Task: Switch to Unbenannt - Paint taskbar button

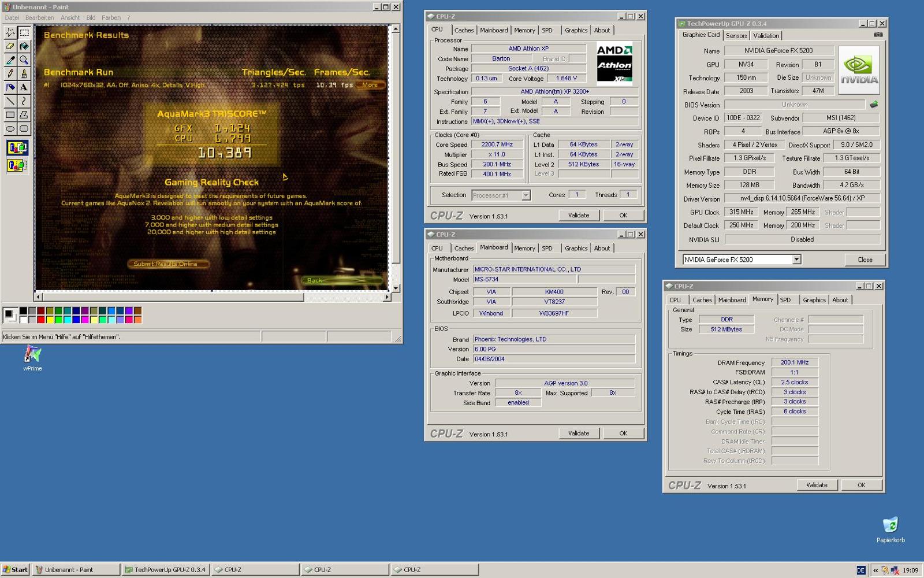Action: click(x=76, y=570)
